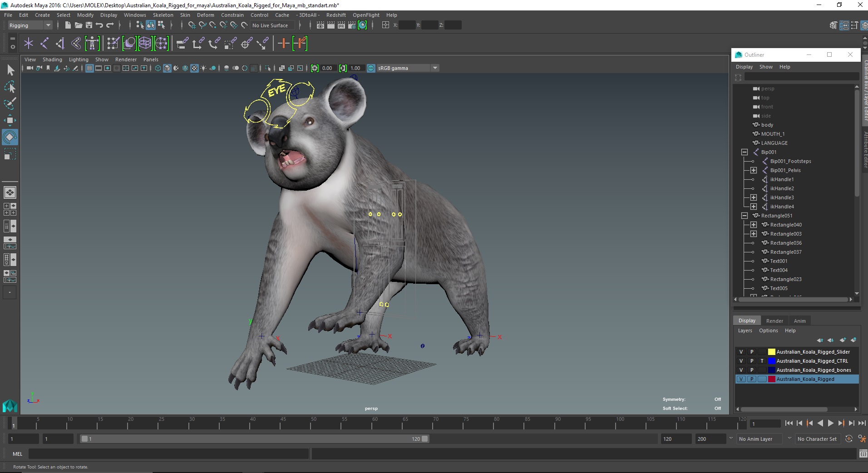
Task: Click the Single Pane layout icon
Action: (10, 192)
